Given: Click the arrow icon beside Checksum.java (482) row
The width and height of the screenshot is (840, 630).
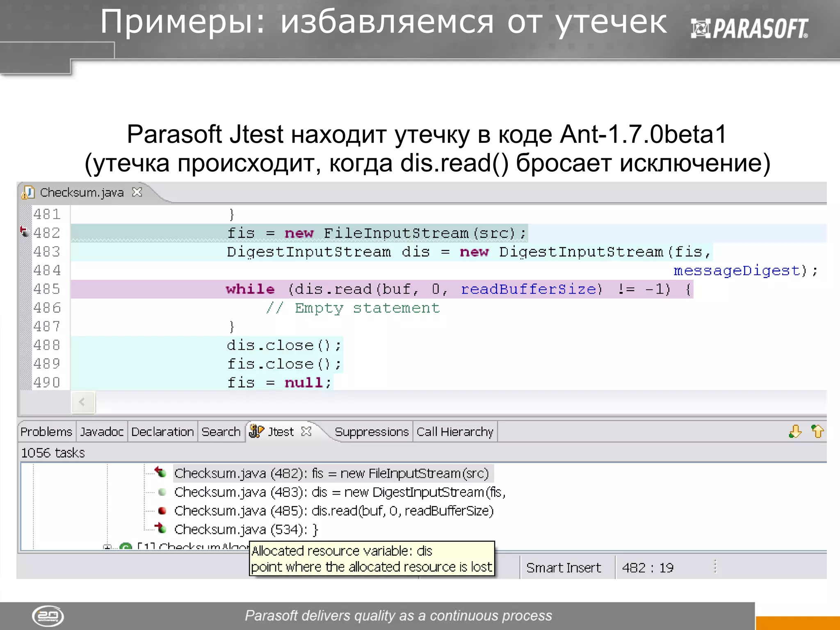Looking at the screenshot, I should [160, 472].
